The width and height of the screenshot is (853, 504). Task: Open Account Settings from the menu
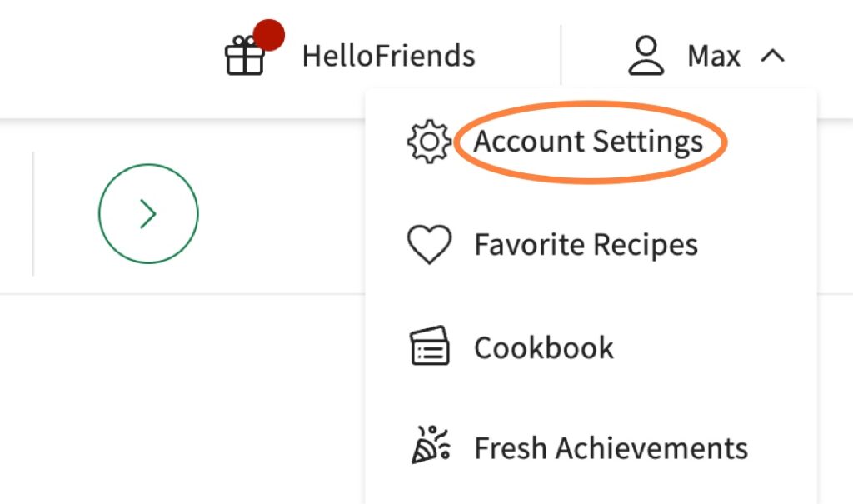pos(588,142)
